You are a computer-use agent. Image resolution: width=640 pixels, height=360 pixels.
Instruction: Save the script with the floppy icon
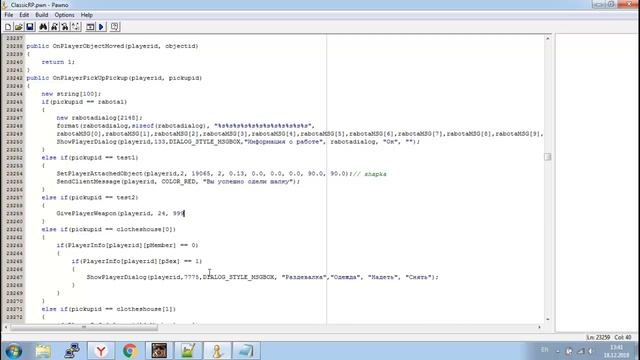pyautogui.click(x=30, y=27)
